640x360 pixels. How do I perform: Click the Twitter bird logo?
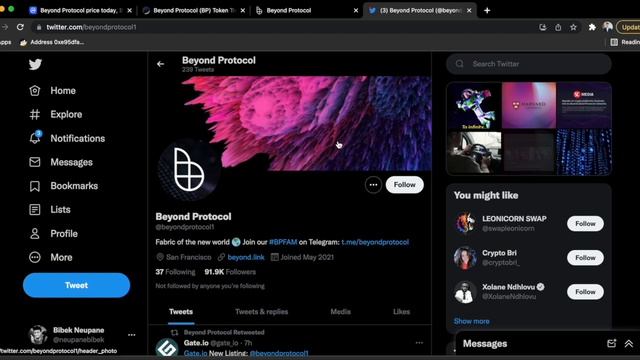tap(35, 64)
